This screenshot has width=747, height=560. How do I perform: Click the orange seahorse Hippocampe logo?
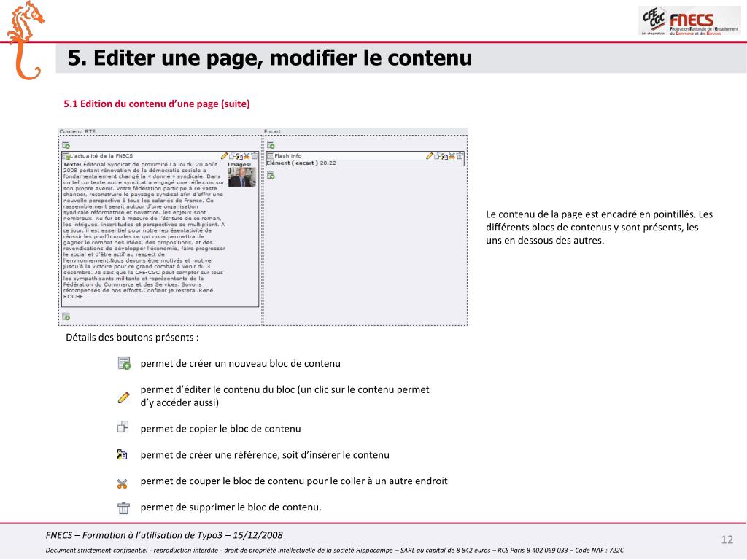[25, 41]
